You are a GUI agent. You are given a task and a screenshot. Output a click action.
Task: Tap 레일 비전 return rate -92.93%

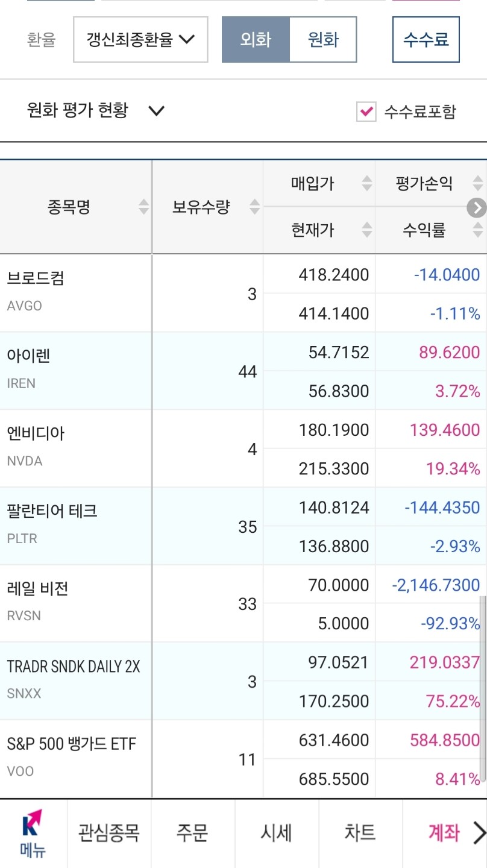click(x=450, y=624)
